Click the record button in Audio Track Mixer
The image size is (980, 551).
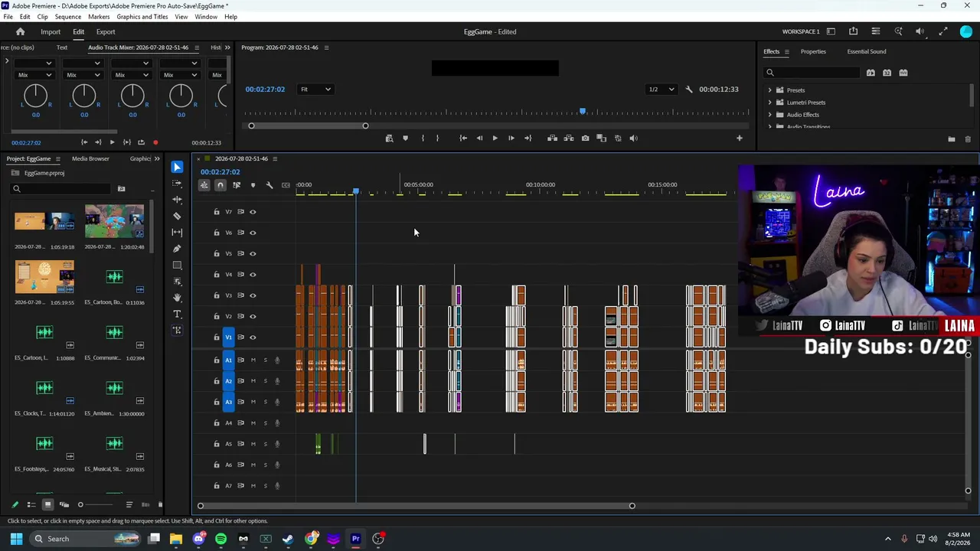(x=155, y=142)
